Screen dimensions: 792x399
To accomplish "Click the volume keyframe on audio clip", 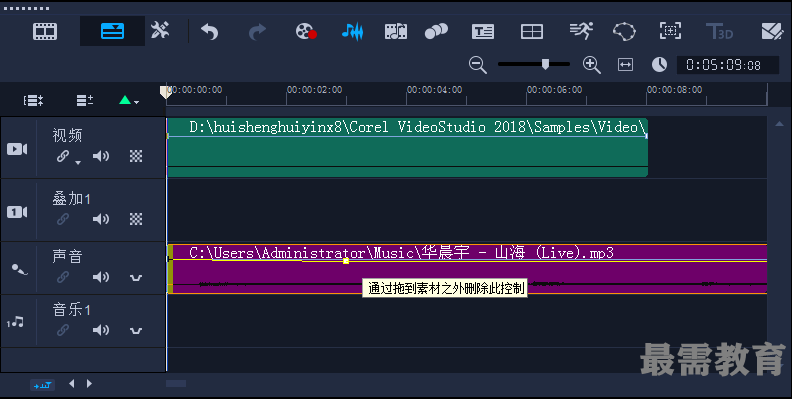I will 346,261.
